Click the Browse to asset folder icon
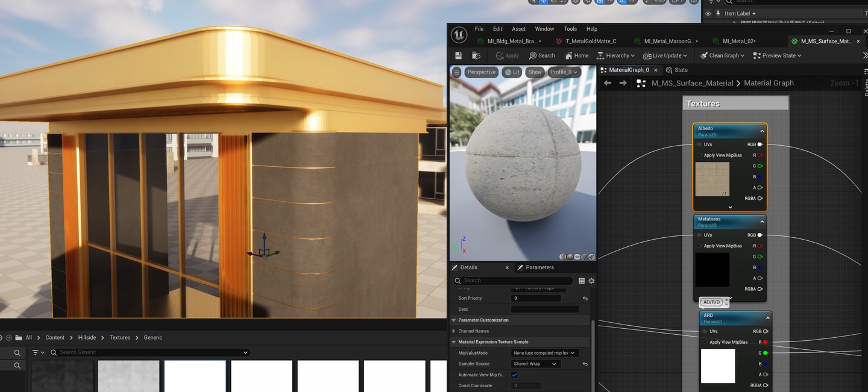The image size is (868, 392). [x=476, y=55]
